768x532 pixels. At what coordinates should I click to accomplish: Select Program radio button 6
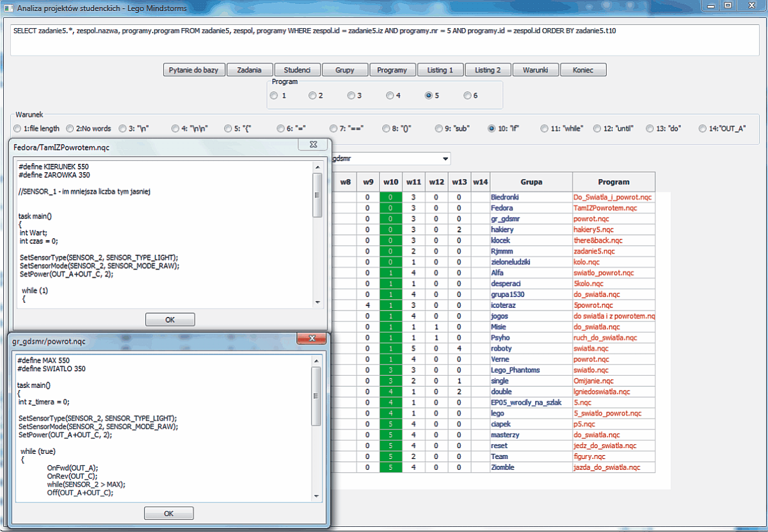(467, 95)
